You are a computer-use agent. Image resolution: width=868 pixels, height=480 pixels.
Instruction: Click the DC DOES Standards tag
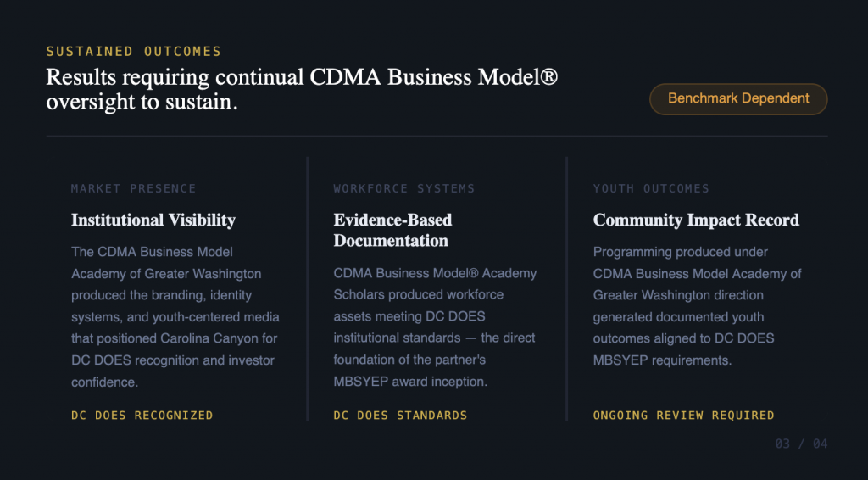point(400,416)
